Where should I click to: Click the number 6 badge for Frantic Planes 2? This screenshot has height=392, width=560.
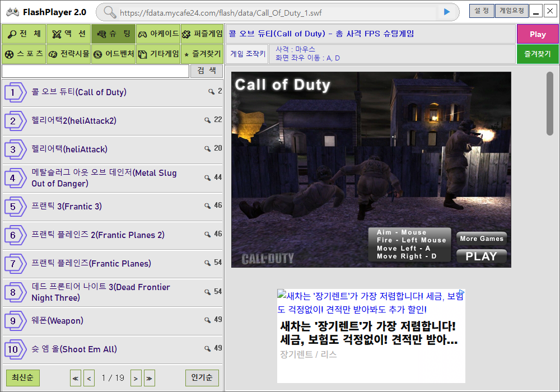[15, 235]
